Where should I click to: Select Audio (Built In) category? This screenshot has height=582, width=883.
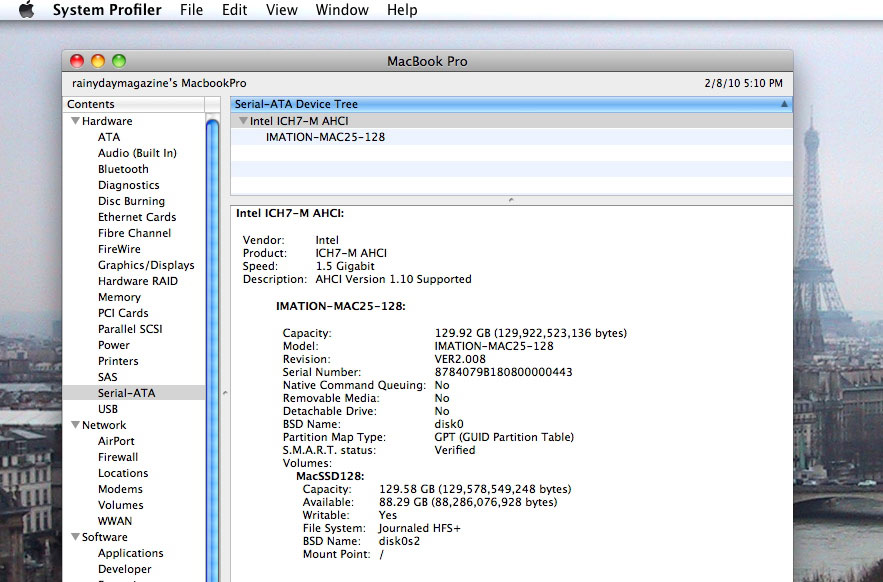click(x=137, y=153)
